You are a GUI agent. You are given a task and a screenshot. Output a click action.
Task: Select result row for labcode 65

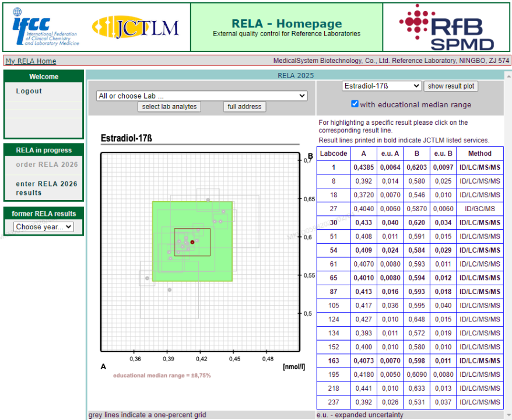[x=410, y=278]
